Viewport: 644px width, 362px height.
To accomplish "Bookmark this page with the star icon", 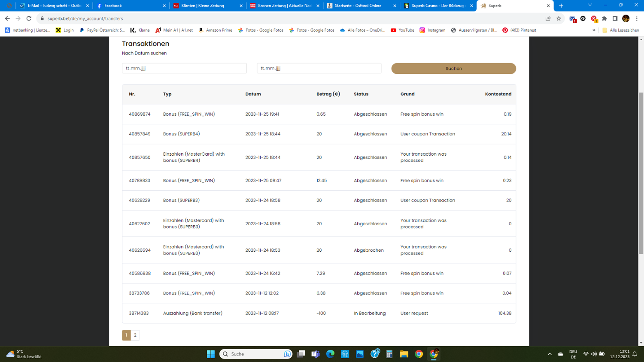I will [x=559, y=18].
